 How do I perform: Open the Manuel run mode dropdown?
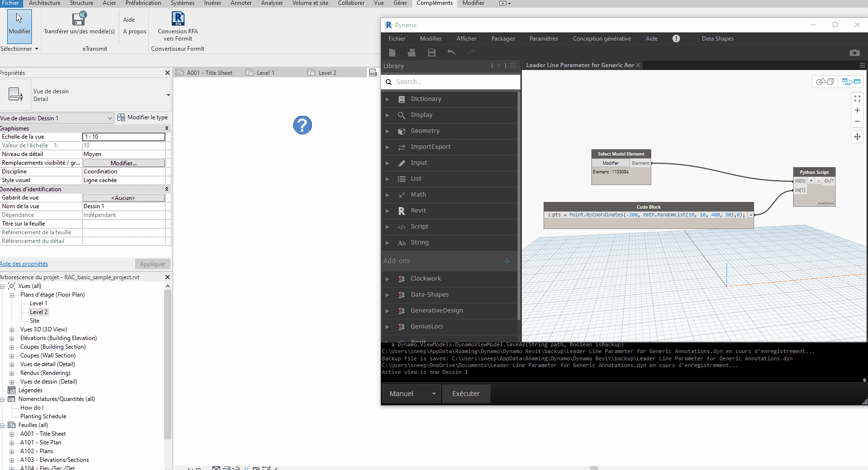pyautogui.click(x=412, y=394)
